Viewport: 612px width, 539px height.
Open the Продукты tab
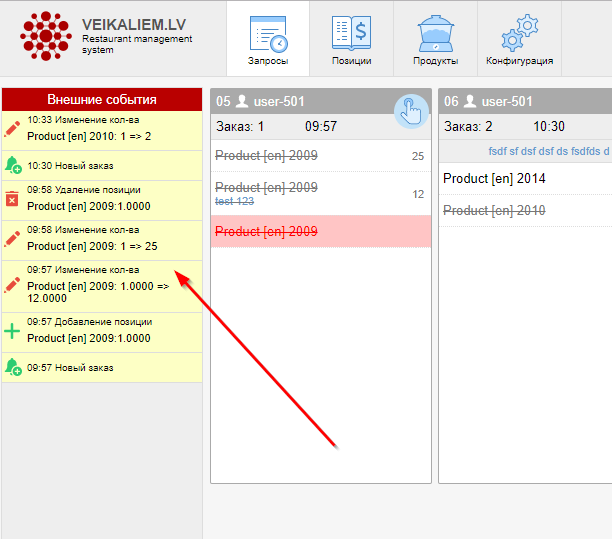click(435, 40)
